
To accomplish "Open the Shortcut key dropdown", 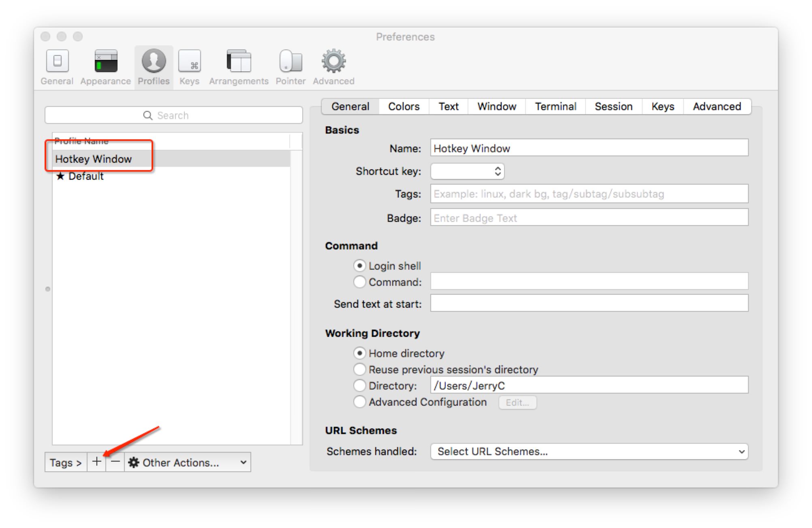I will [x=467, y=171].
